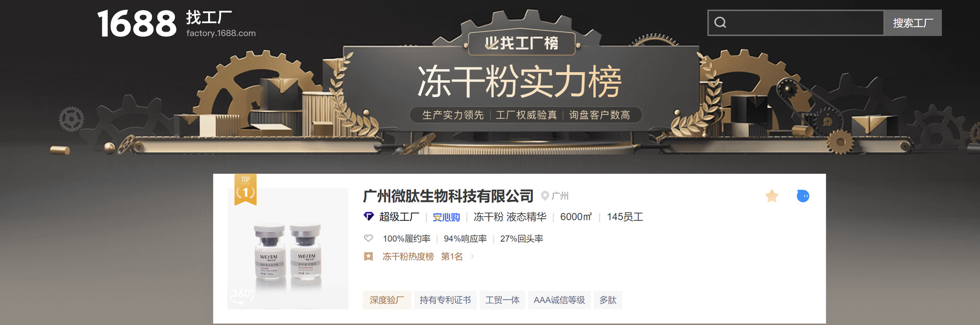
Task: Click the star ranking icon beside 冻干粉热度榜
Action: (x=369, y=257)
